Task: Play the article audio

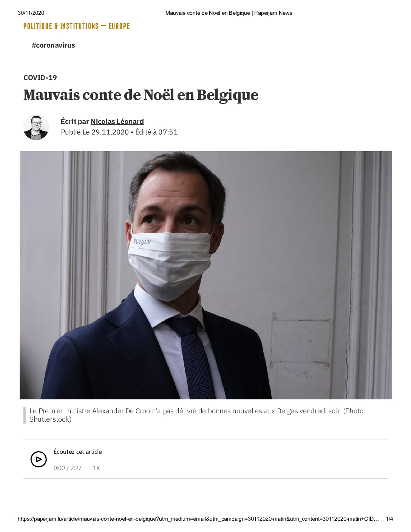Action: click(x=39, y=459)
